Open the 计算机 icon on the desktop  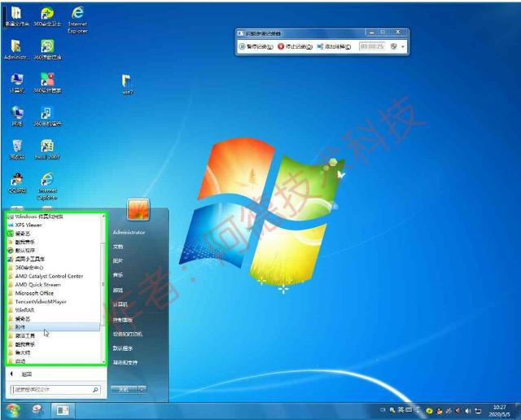(17, 83)
